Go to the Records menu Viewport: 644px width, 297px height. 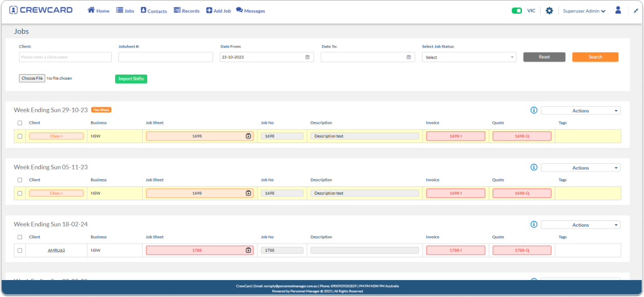(186, 11)
